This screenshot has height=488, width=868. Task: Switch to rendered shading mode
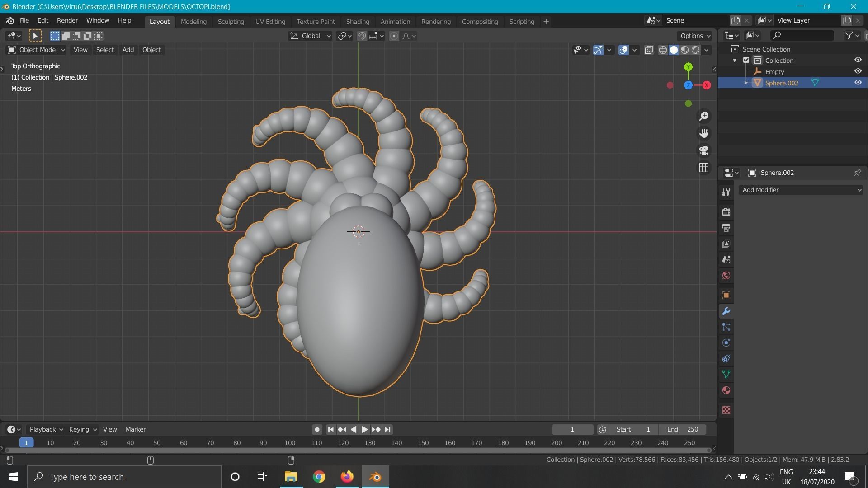pos(696,50)
